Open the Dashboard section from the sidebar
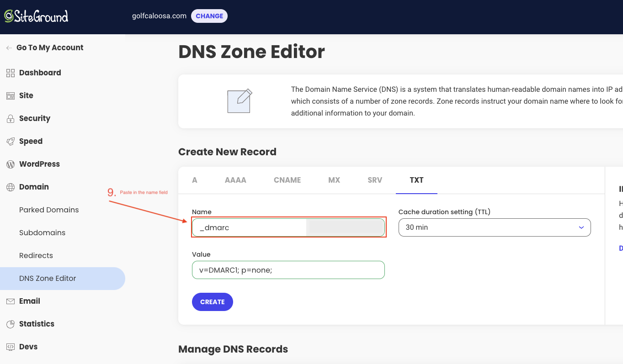 40,73
